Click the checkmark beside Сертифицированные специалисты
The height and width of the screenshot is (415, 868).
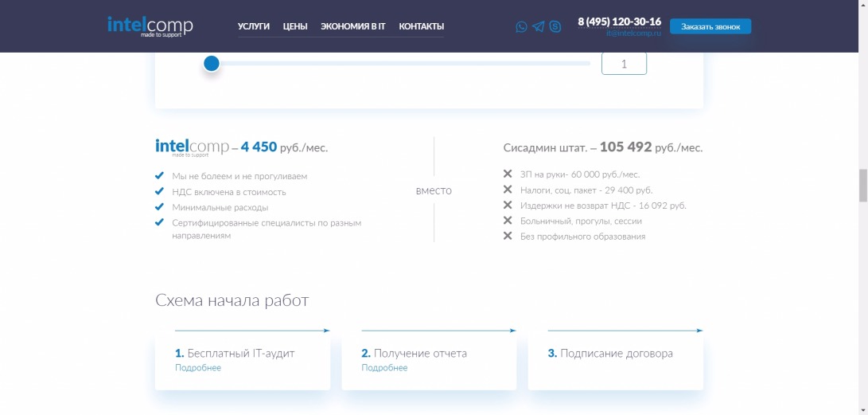coord(159,222)
